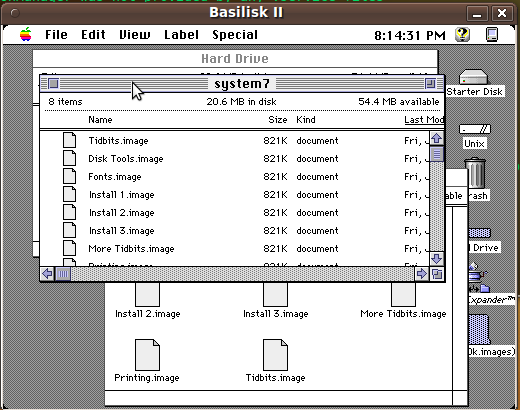Click the system7 window zoom box
The height and width of the screenshot is (410, 520).
pyautogui.click(x=430, y=83)
